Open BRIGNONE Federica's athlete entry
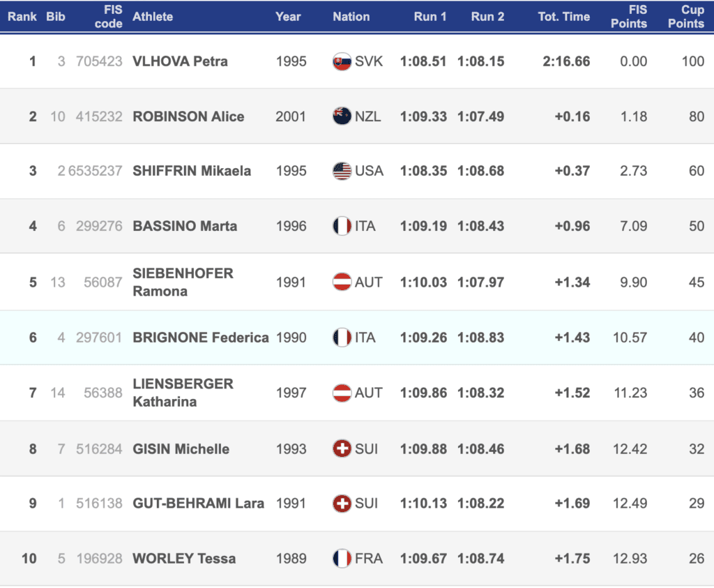This screenshot has width=714, height=588. coord(201,338)
